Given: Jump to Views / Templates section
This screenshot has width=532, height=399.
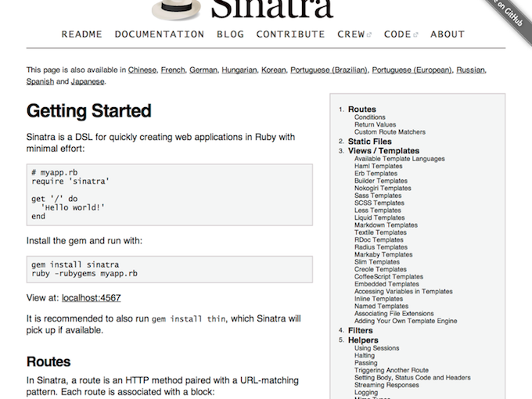Looking at the screenshot, I should tap(383, 151).
